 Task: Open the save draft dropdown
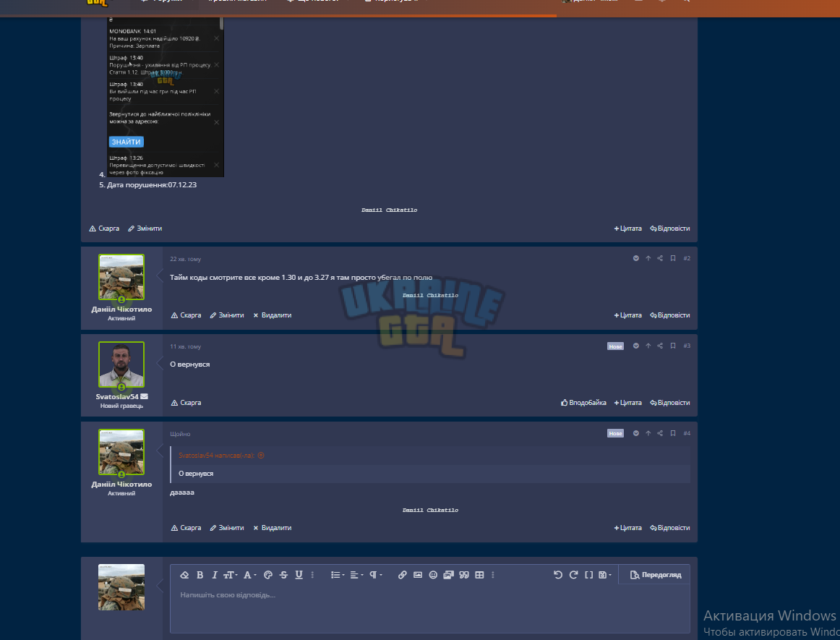point(605,575)
